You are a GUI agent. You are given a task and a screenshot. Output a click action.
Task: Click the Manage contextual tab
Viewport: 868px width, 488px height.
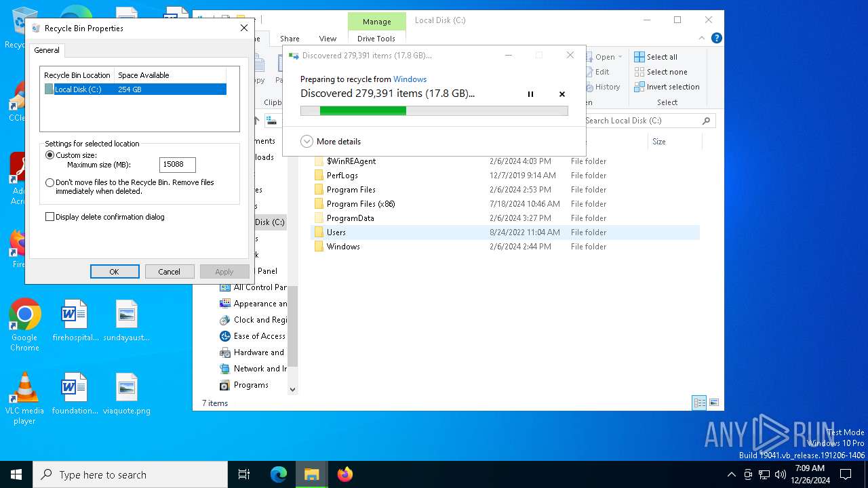(x=376, y=21)
